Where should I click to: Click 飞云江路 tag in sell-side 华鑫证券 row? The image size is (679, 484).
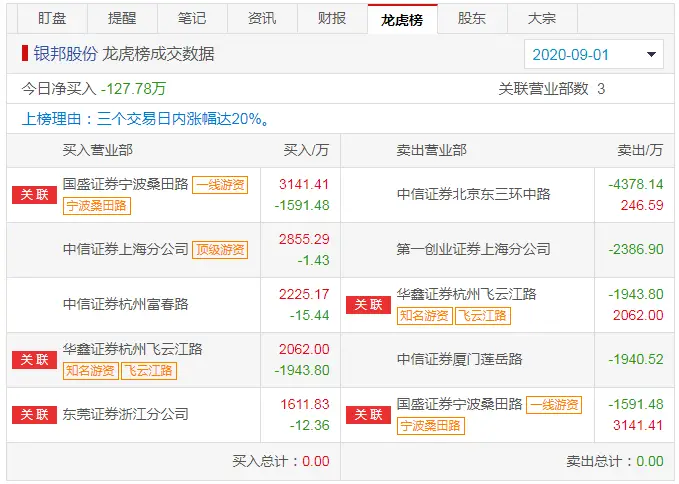482,316
